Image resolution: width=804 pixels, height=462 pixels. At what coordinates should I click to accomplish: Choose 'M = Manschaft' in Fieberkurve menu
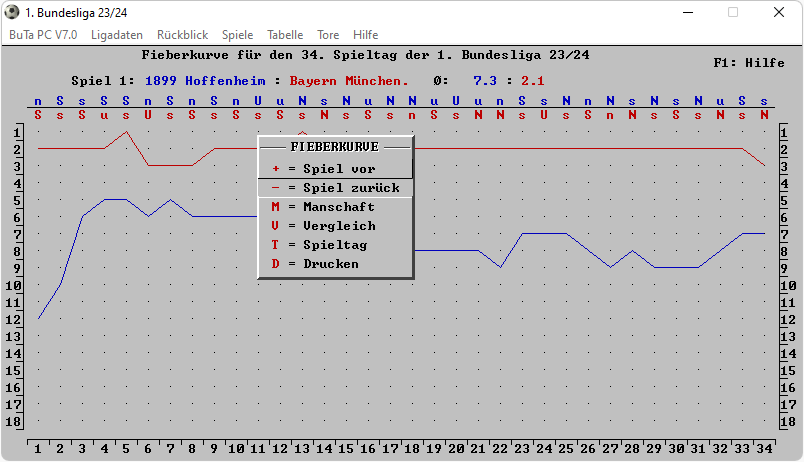coord(335,207)
